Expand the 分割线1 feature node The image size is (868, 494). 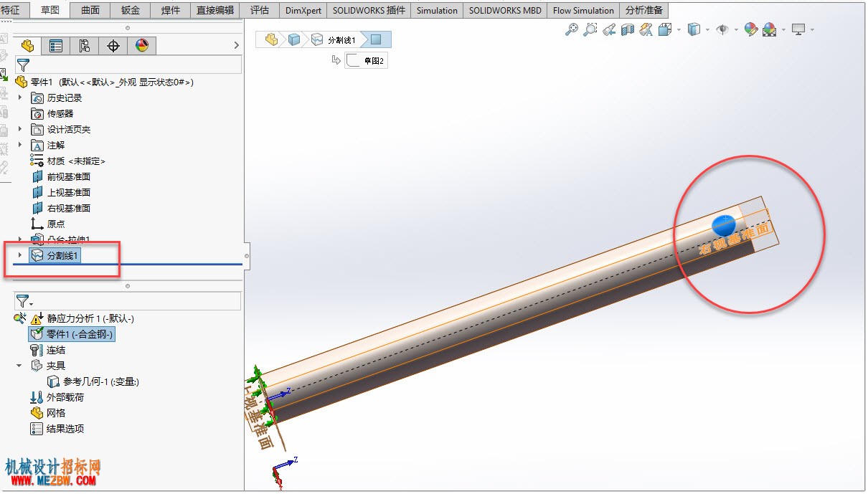click(x=20, y=255)
